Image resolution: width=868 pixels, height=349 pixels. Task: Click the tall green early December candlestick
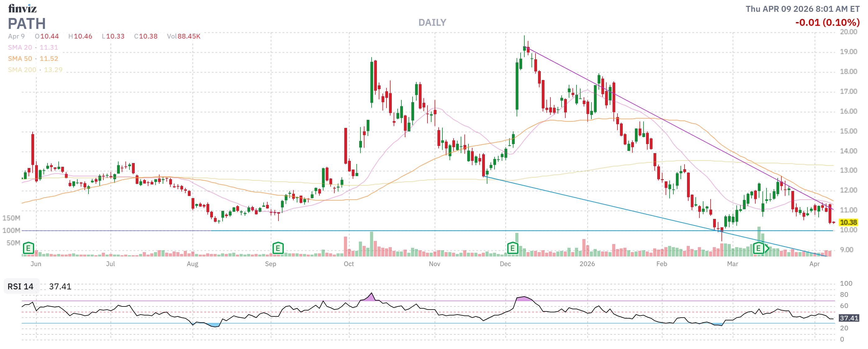pyautogui.click(x=517, y=86)
